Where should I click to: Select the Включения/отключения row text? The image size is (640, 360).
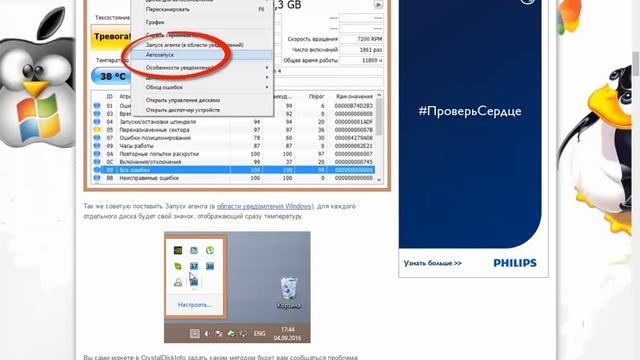pyautogui.click(x=150, y=162)
